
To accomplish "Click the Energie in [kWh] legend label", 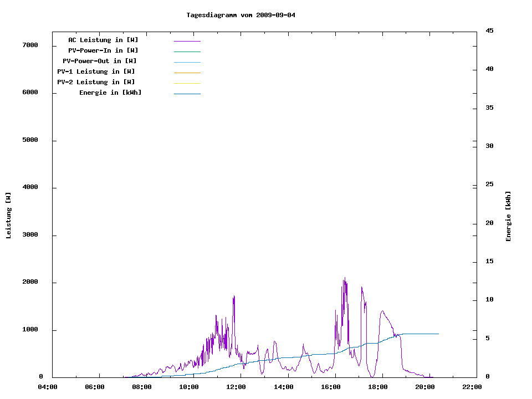I will (110, 93).
